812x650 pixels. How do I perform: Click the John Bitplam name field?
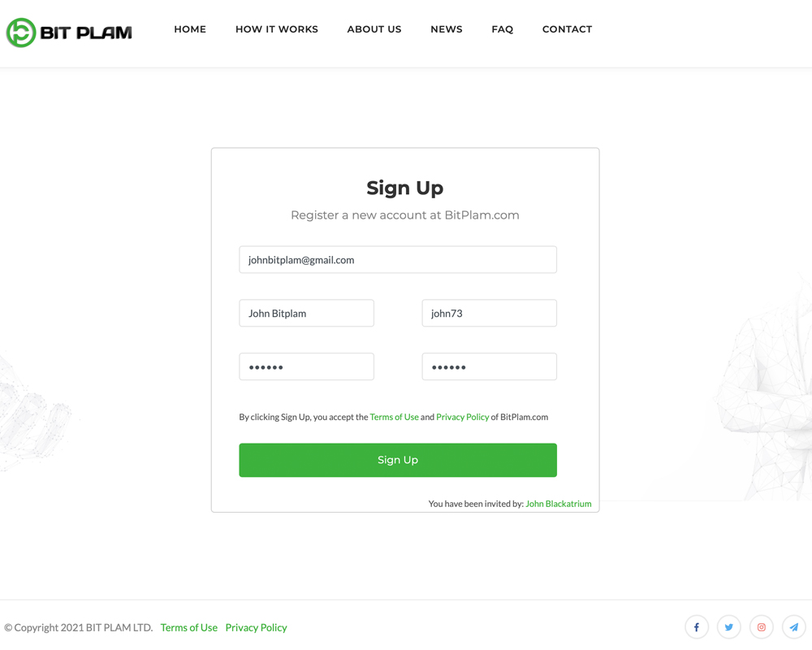tap(307, 313)
